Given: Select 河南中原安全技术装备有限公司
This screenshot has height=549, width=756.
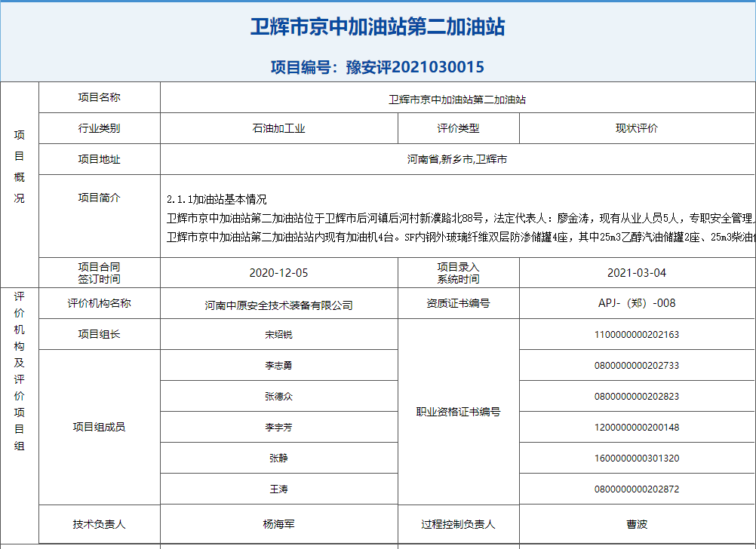Looking at the screenshot, I should pos(278,305).
